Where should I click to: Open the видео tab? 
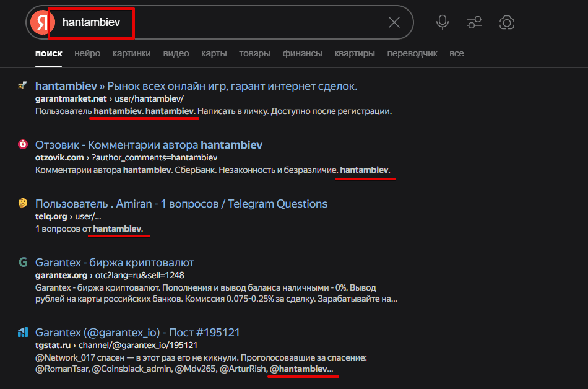pyautogui.click(x=176, y=54)
